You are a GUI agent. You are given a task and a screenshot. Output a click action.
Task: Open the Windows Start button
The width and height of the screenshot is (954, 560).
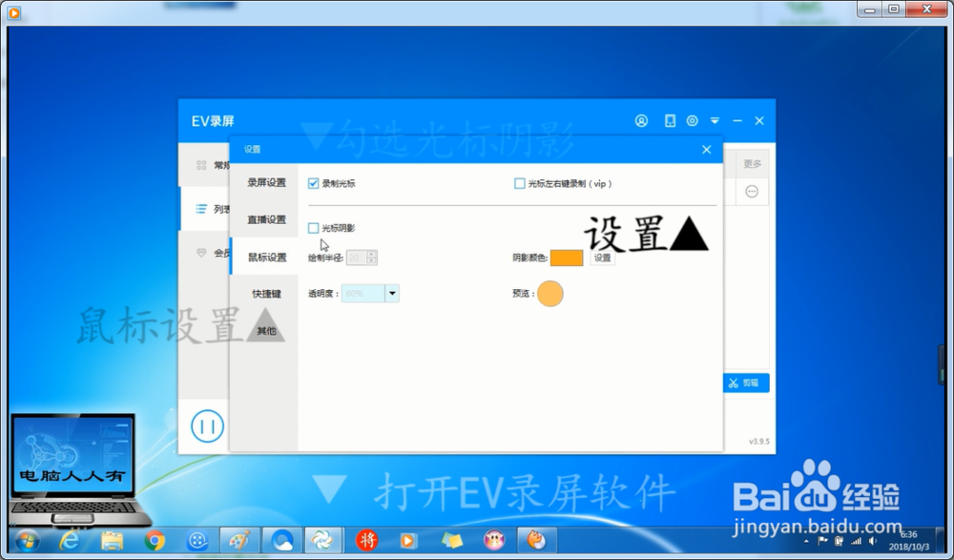coord(26,541)
